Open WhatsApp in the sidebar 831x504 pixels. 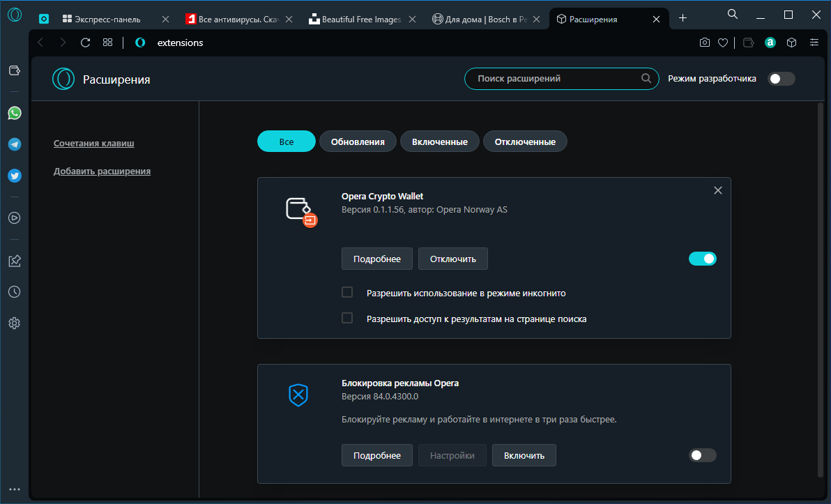click(15, 113)
